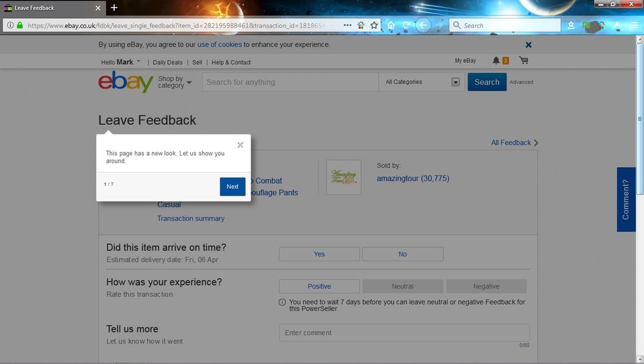Click the chevron next to All Feedback

(x=536, y=143)
